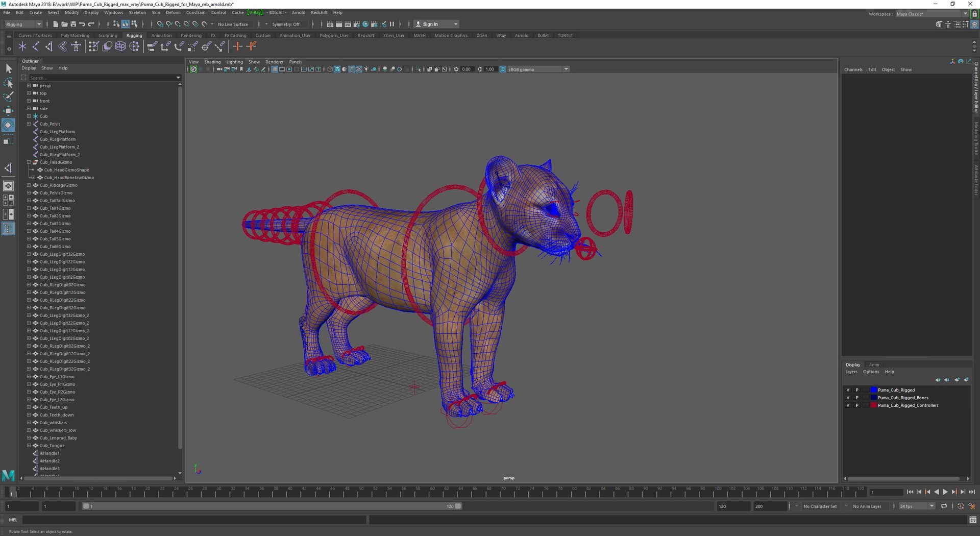Click the Save scene icon
The height and width of the screenshot is (536, 980).
[73, 24]
